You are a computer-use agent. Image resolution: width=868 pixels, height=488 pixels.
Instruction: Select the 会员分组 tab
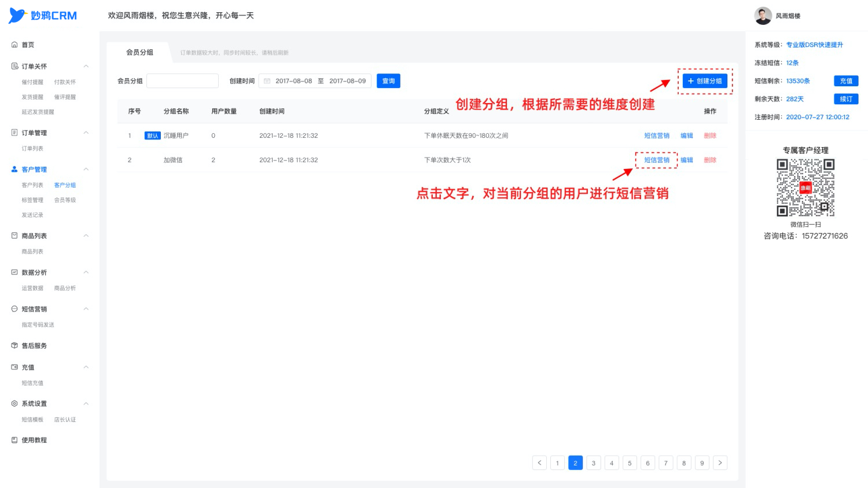(139, 52)
